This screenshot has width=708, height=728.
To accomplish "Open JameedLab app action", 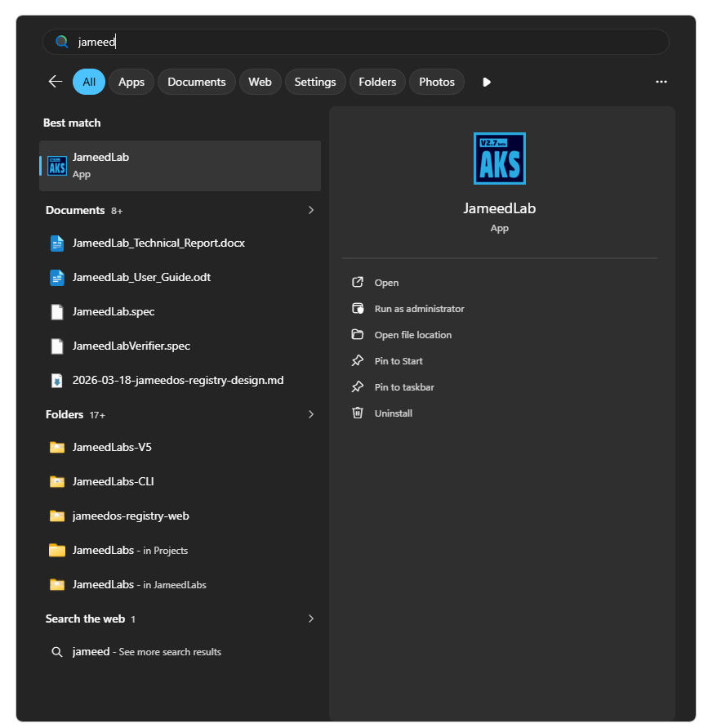I will point(386,283).
